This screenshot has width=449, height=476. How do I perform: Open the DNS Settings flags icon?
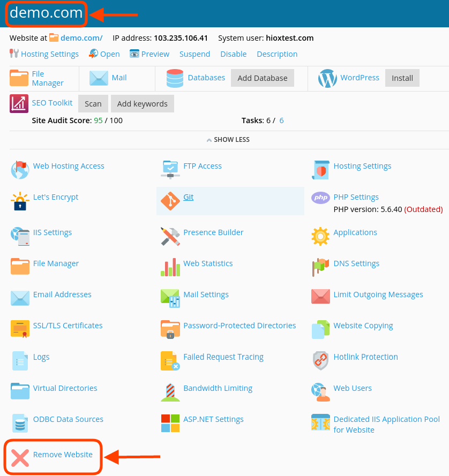[x=320, y=267]
